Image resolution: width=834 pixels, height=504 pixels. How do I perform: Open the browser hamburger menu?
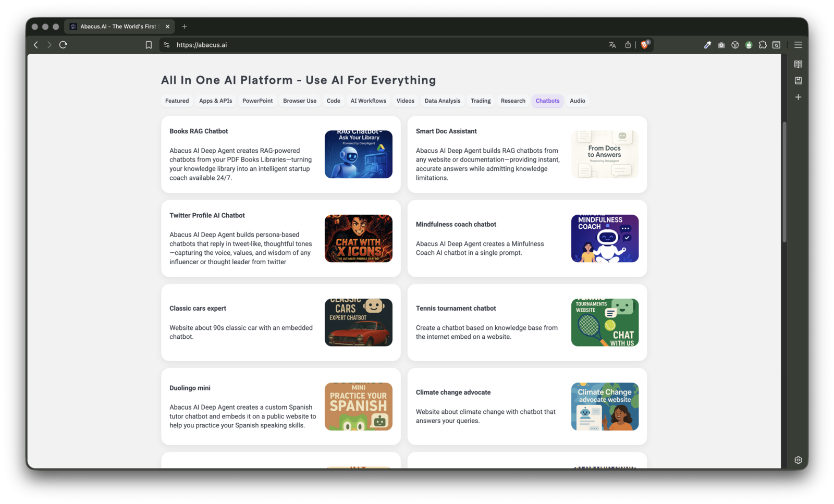798,45
